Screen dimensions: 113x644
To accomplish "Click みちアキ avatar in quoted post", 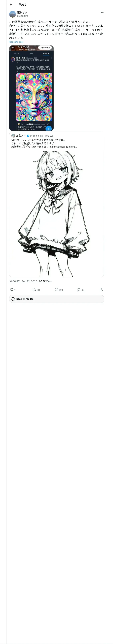I will [x=13, y=136].
